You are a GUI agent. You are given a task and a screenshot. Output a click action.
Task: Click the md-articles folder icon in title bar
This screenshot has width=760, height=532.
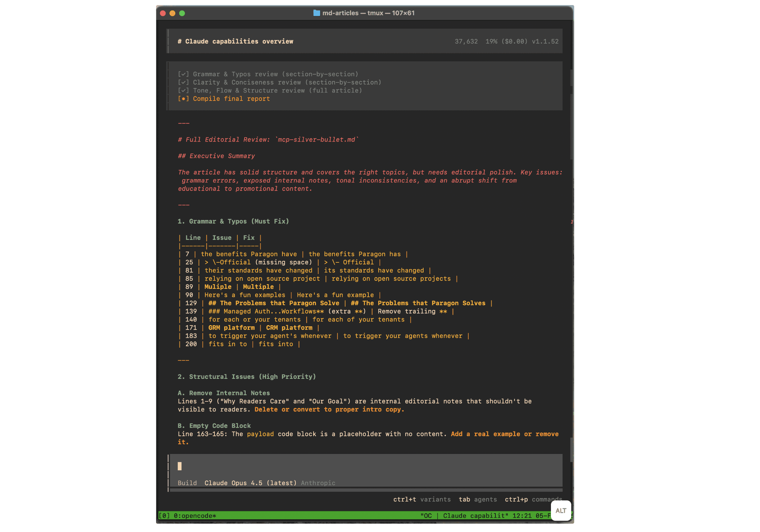coord(316,13)
